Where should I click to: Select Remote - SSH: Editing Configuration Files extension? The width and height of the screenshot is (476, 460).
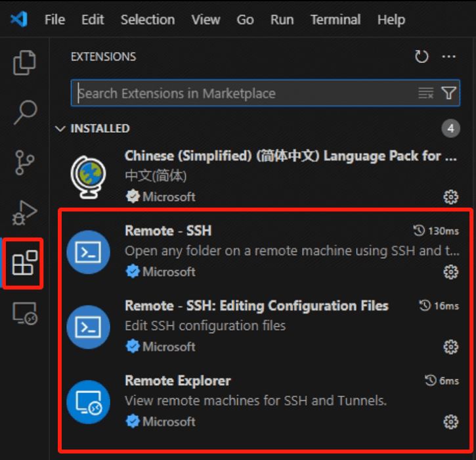click(256, 306)
